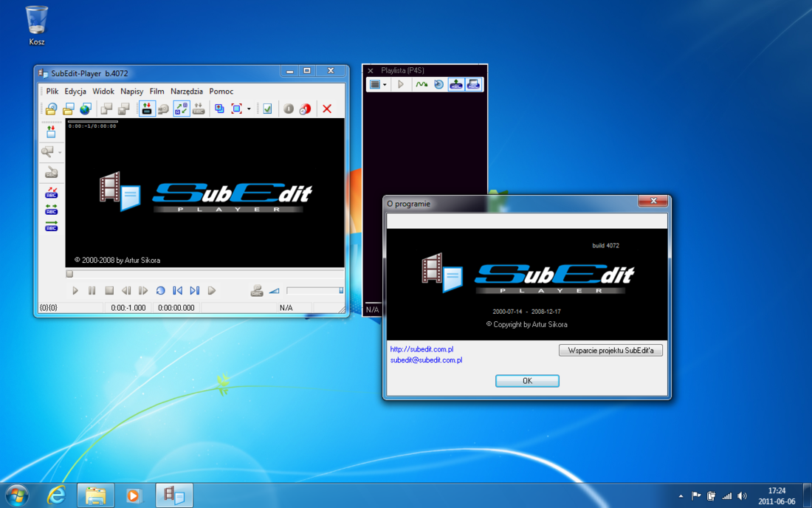
Task: Open the http://subedit.com.pl link
Action: [422, 349]
